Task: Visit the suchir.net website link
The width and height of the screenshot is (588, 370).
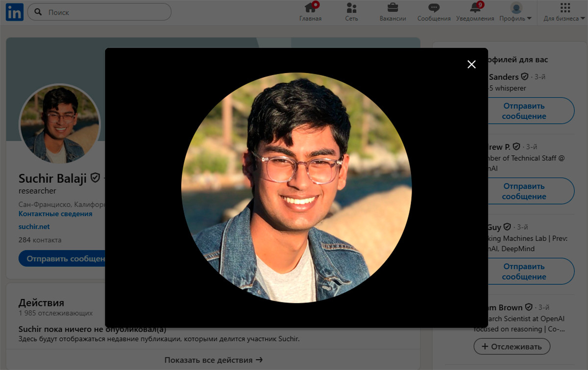Action: pos(34,227)
